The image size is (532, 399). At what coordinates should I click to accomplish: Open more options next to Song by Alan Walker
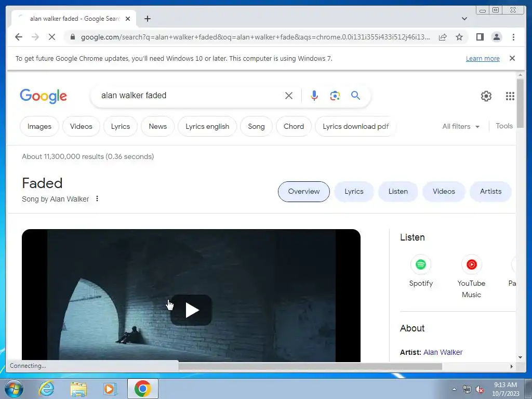(97, 198)
